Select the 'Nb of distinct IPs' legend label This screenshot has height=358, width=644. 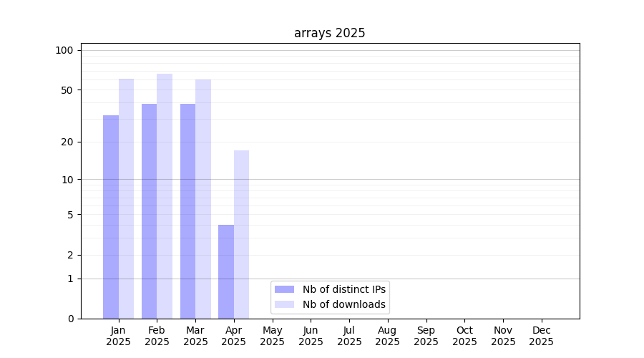tap(344, 289)
